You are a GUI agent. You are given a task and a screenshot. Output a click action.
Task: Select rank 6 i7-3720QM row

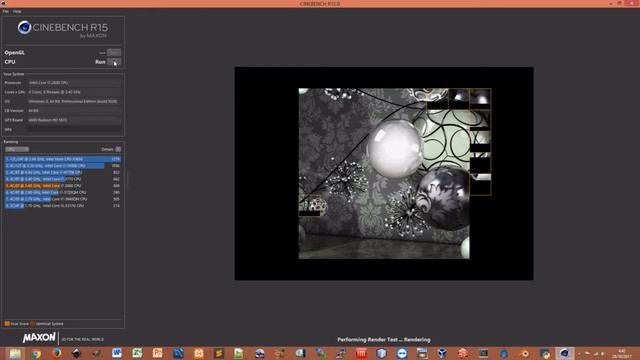tap(63, 192)
